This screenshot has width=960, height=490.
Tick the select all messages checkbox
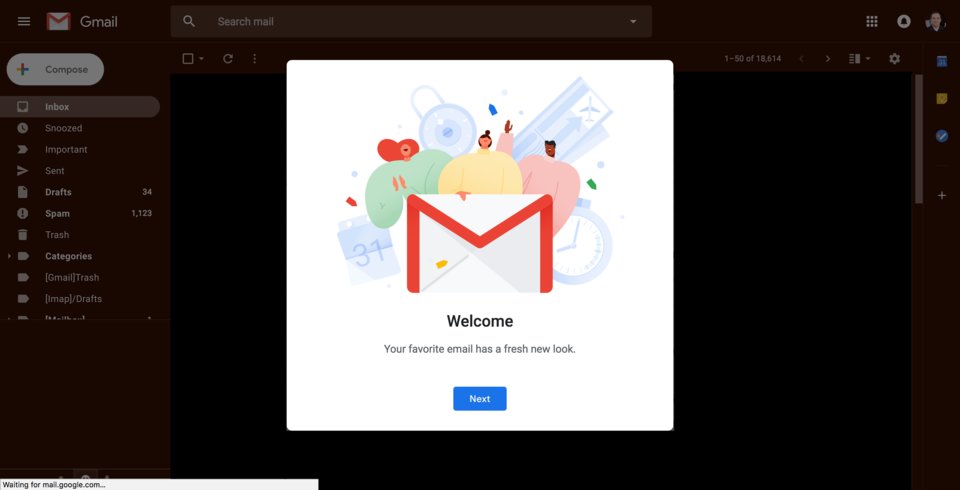click(188, 59)
